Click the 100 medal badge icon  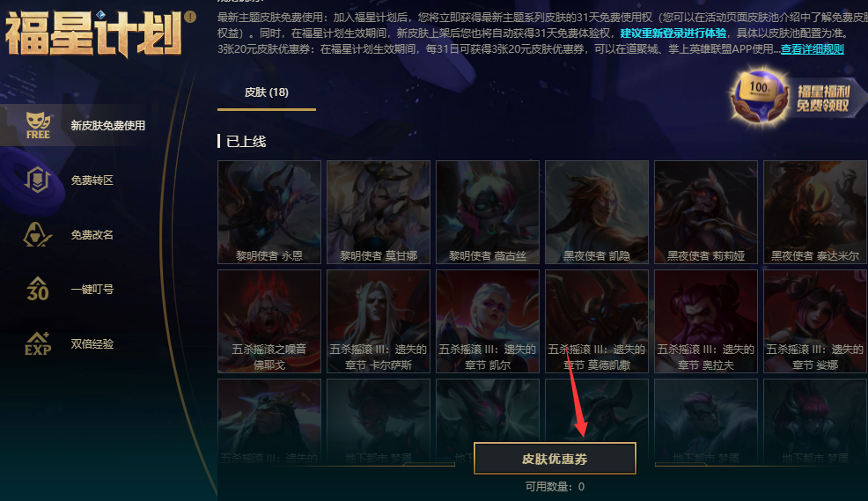(759, 97)
